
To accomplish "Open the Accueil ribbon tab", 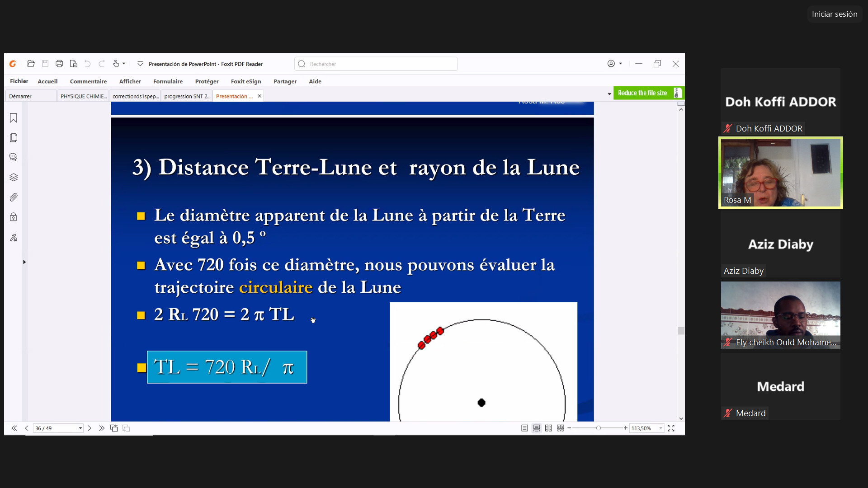I will 47,81.
